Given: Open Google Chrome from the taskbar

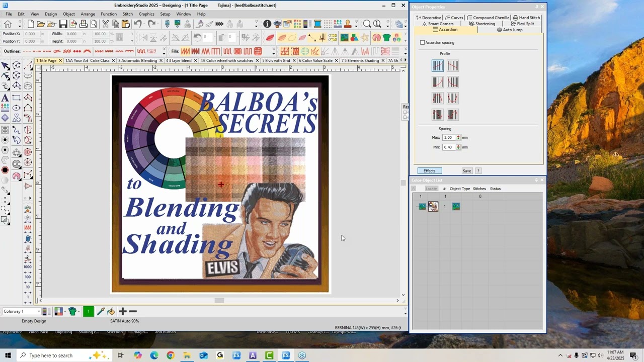Looking at the screenshot, I should [170, 355].
